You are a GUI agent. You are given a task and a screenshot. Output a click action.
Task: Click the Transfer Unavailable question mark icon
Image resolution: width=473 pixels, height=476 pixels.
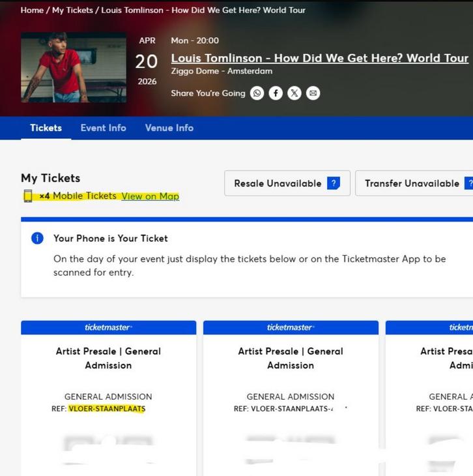click(468, 183)
